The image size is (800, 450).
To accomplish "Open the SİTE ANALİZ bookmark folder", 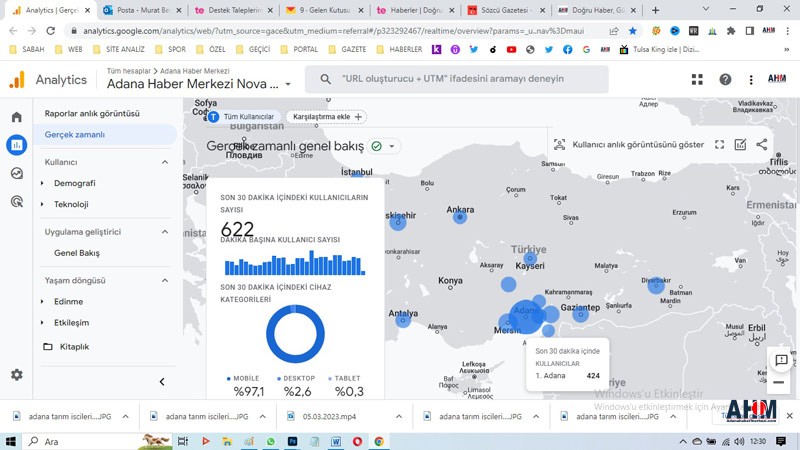I will pyautogui.click(x=119, y=49).
